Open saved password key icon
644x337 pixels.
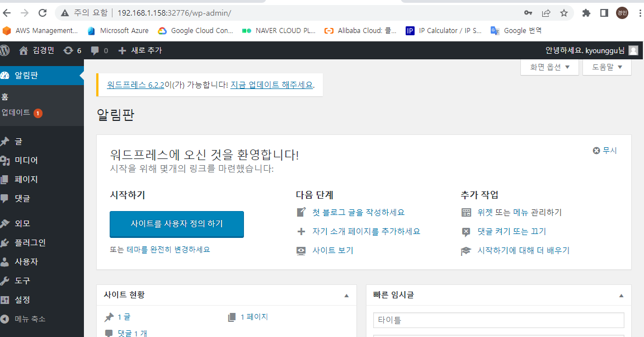click(x=528, y=13)
